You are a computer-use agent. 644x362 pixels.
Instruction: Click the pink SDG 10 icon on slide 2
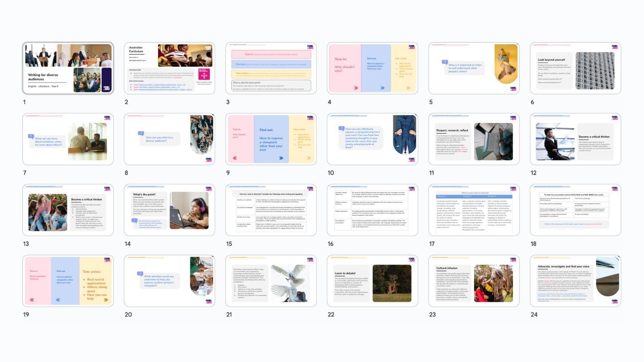tap(204, 74)
